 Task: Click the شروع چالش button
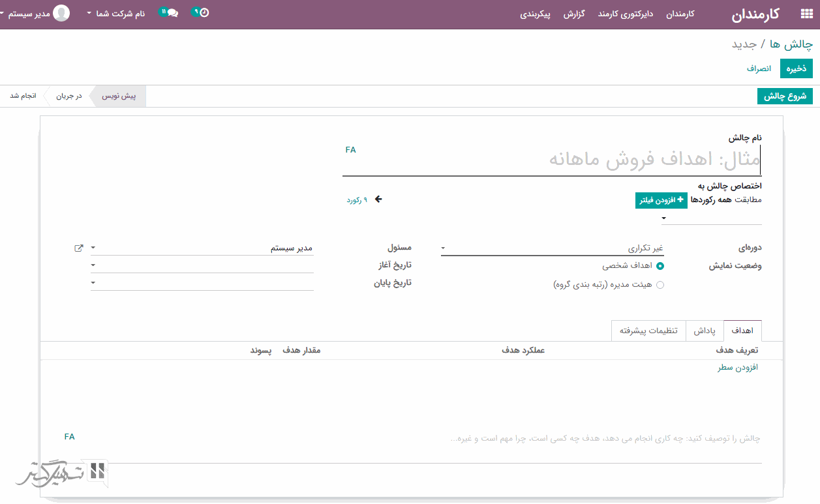785,96
